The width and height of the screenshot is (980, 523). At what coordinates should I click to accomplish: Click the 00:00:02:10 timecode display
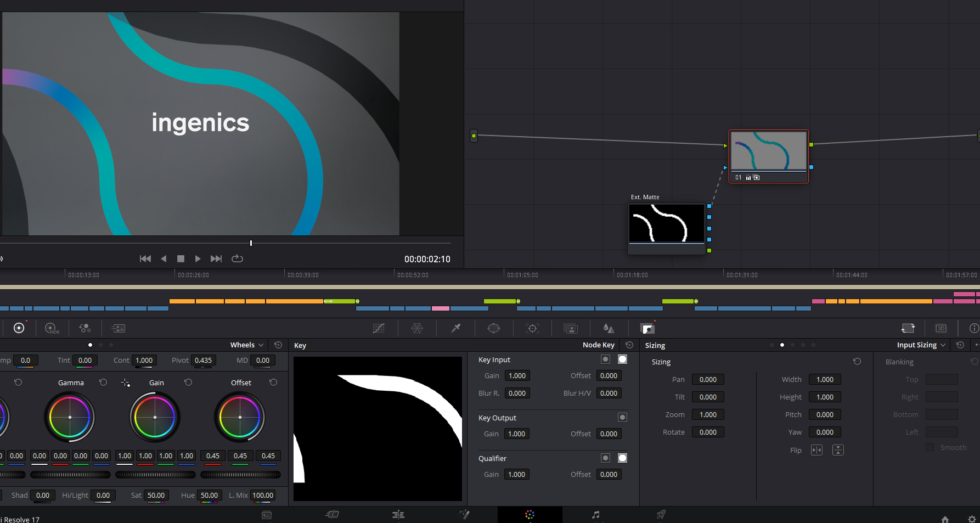(x=427, y=259)
